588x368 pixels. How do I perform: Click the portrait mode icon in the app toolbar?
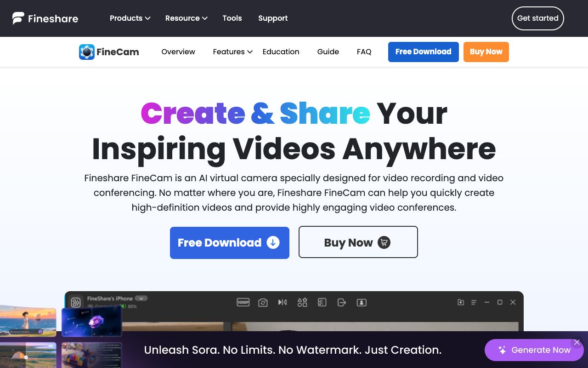362,302
